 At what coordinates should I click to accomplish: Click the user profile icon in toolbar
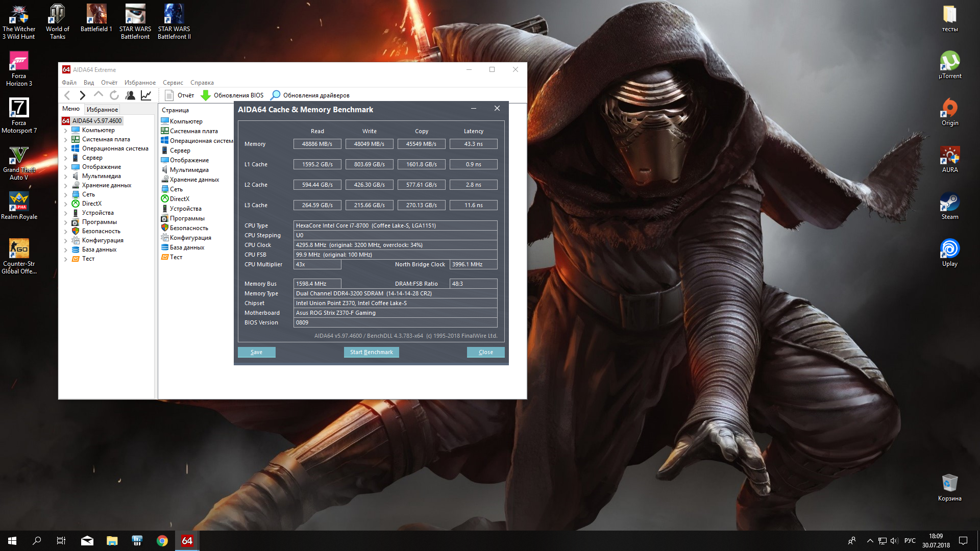tap(130, 95)
